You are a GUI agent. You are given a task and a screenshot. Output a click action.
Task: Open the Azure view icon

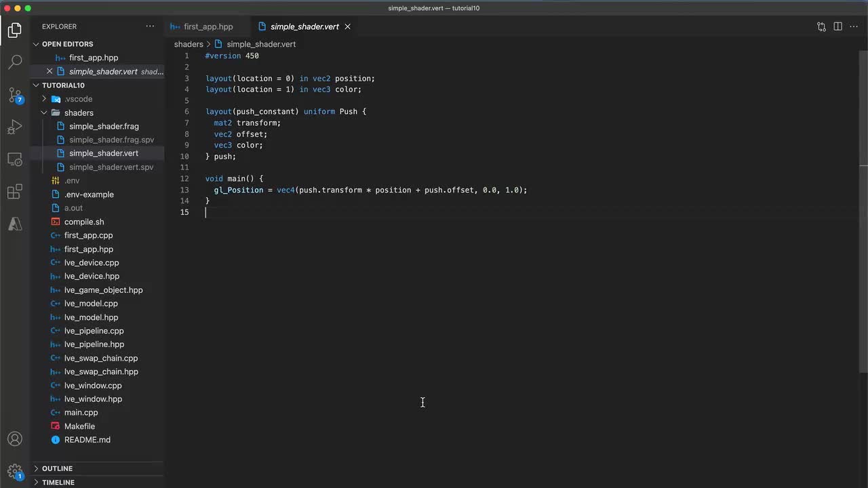[15, 224]
